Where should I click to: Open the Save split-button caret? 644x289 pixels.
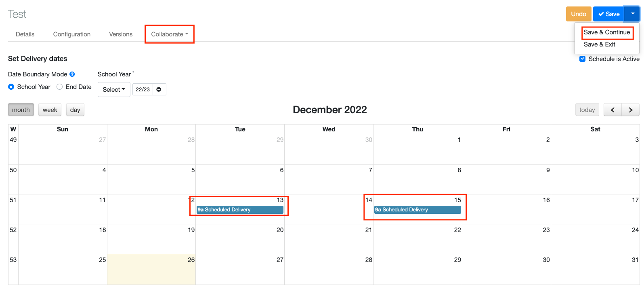(632, 14)
